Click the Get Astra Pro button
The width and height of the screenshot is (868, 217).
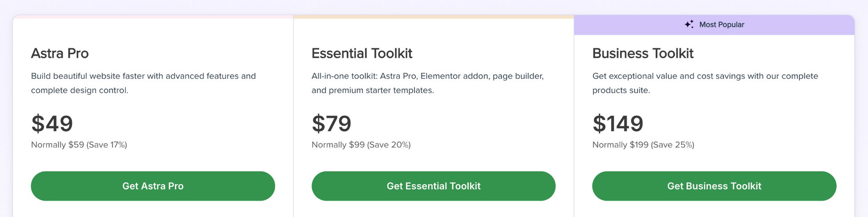153,186
